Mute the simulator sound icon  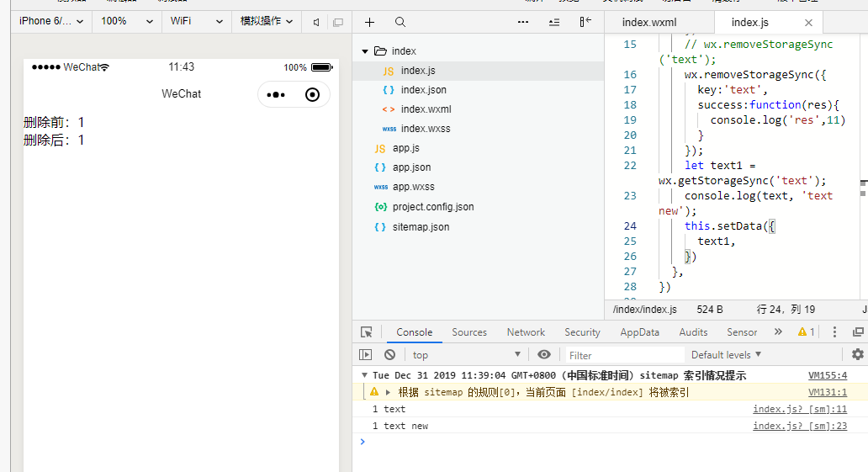coord(316,22)
